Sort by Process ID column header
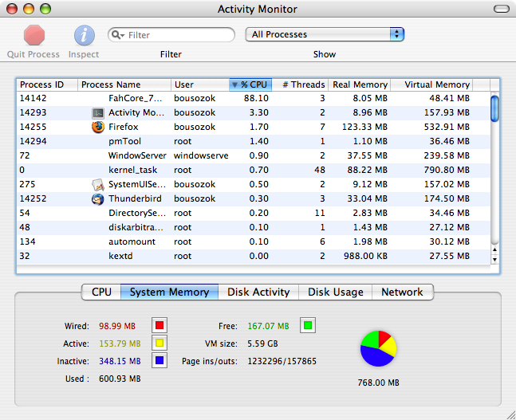Screen dimensions: 516x420 (47, 84)
